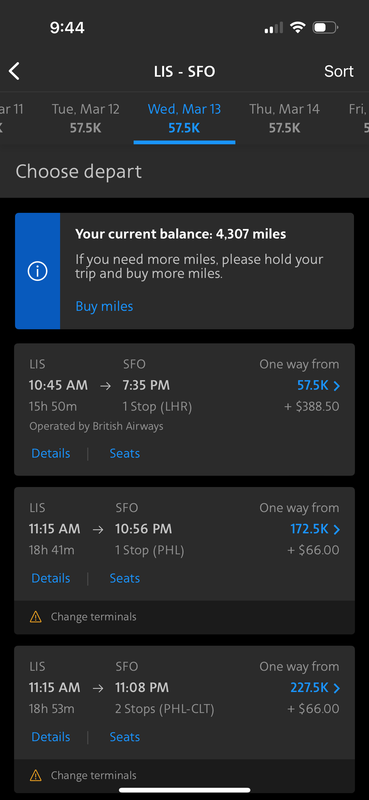Select the Tue, Mar 12 date tab

click(85, 118)
